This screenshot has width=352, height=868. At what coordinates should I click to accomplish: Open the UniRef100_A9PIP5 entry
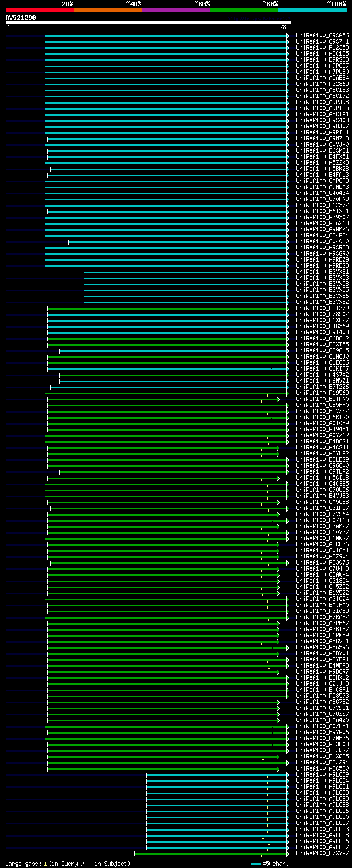click(x=322, y=108)
